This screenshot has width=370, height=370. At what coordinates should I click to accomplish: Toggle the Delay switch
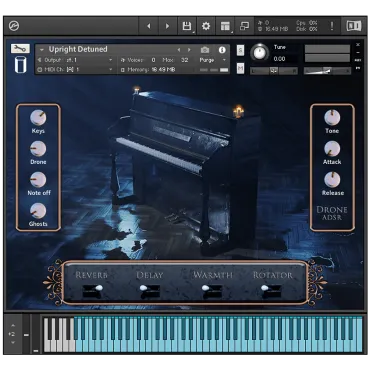pyautogui.click(x=150, y=291)
